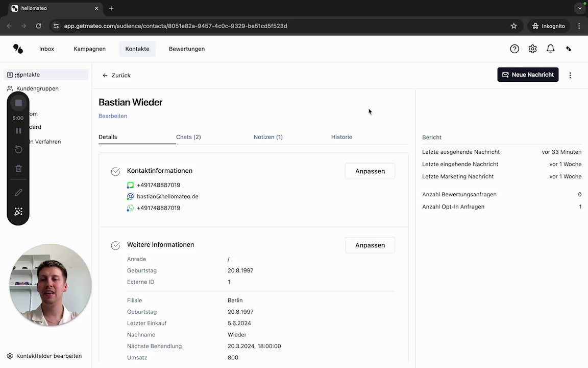Pause the recording

[18, 131]
